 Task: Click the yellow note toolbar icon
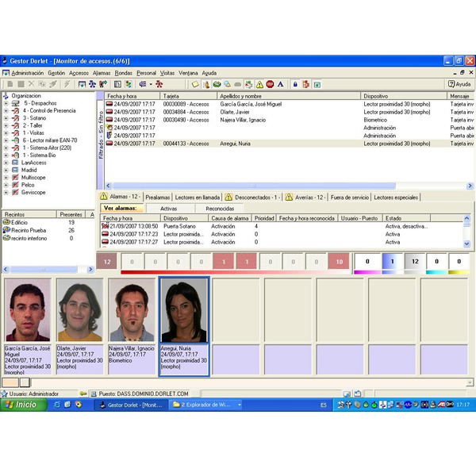(195, 84)
